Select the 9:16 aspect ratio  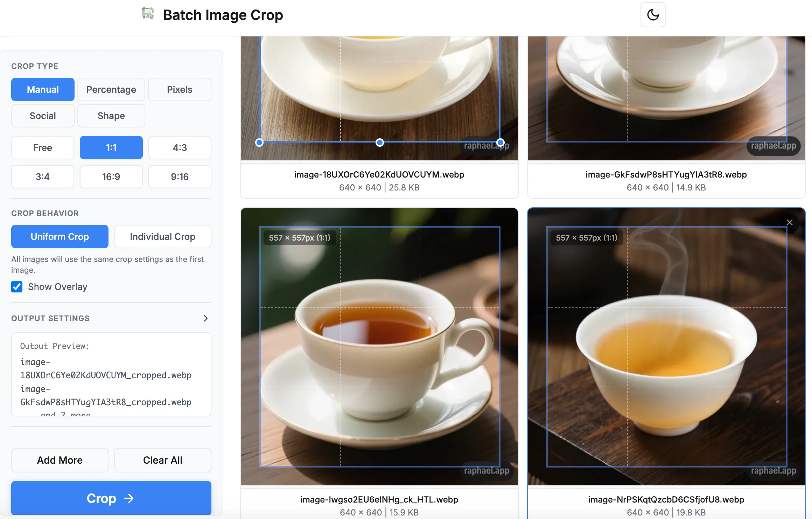coord(180,177)
